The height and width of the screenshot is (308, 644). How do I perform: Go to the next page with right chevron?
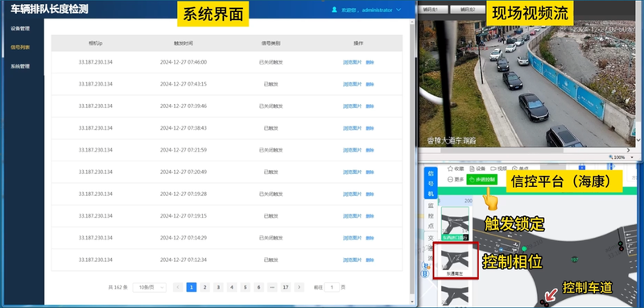(x=299, y=287)
